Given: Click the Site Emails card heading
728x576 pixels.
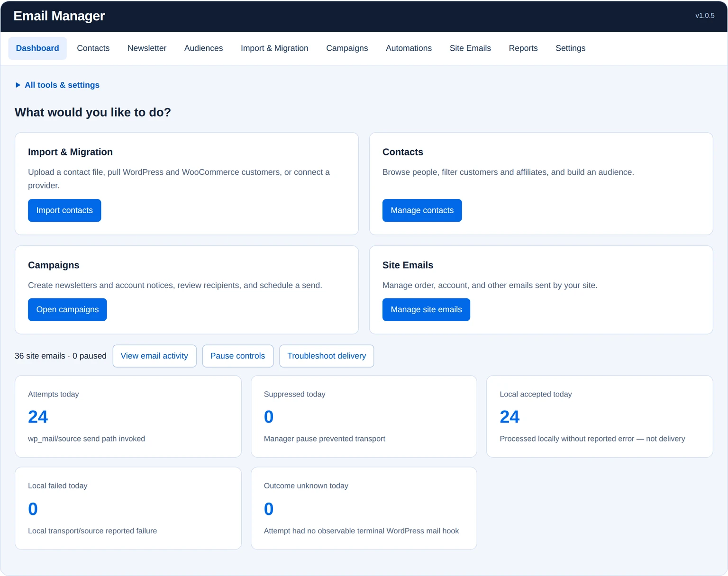Looking at the screenshot, I should [408, 265].
